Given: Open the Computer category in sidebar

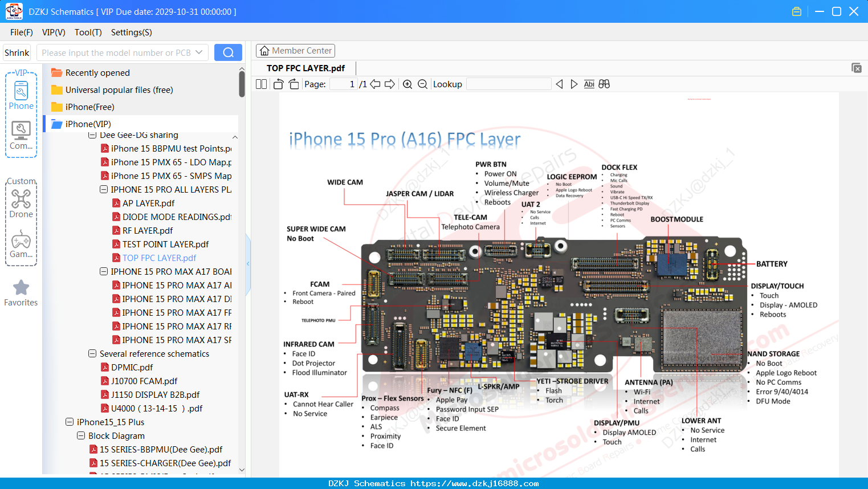Looking at the screenshot, I should click(21, 136).
